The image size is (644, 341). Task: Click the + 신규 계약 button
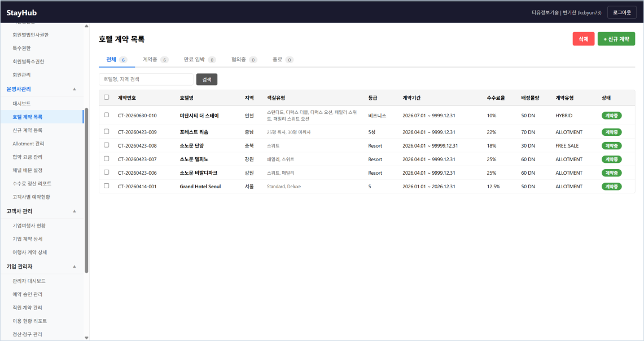616,39
